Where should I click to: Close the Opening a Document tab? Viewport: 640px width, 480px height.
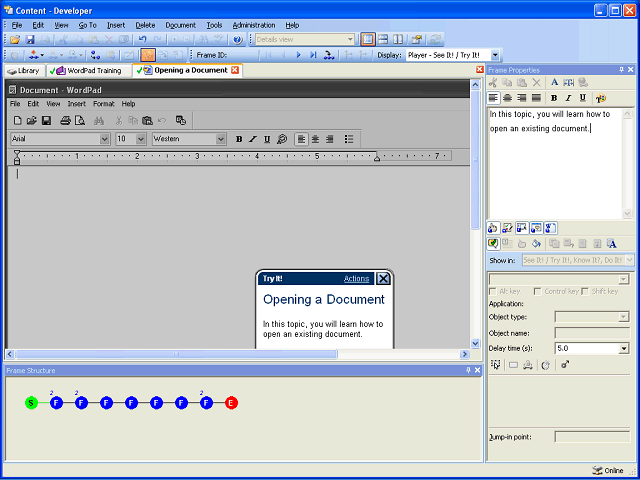[235, 70]
